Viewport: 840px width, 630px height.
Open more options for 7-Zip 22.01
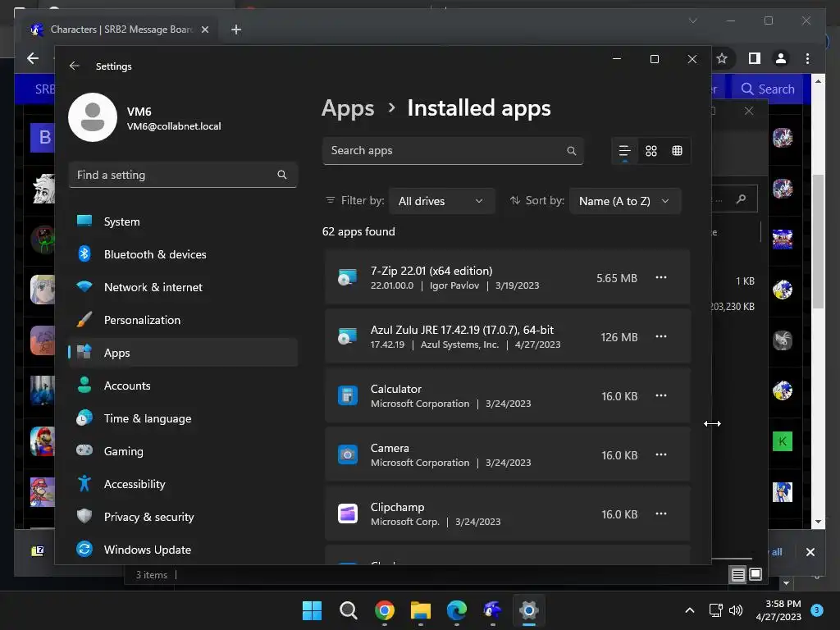click(661, 277)
